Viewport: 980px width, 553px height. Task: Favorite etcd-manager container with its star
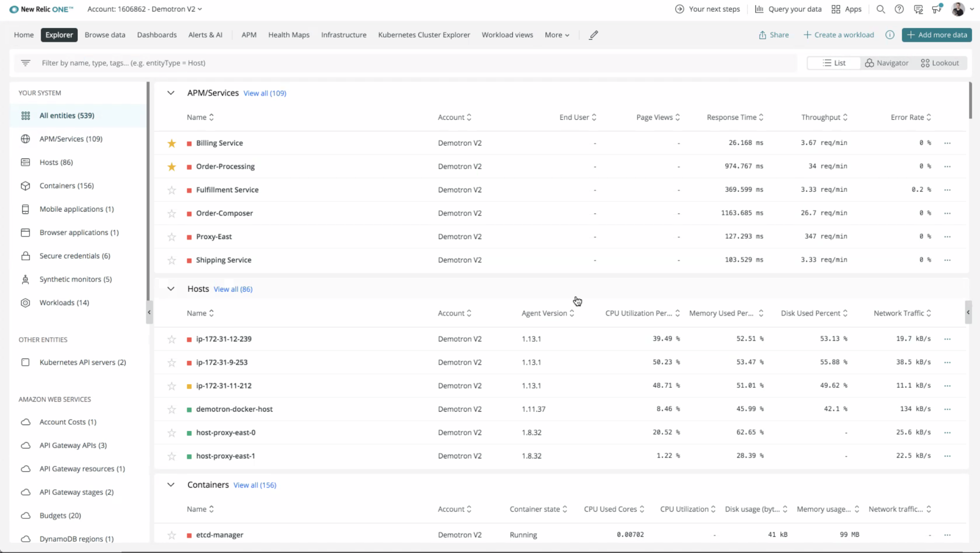click(172, 535)
